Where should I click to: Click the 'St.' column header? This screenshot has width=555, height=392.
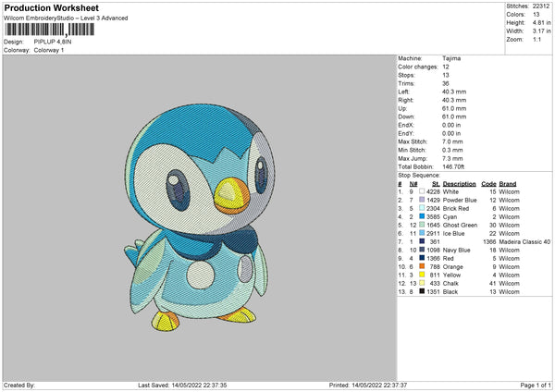[436, 184]
